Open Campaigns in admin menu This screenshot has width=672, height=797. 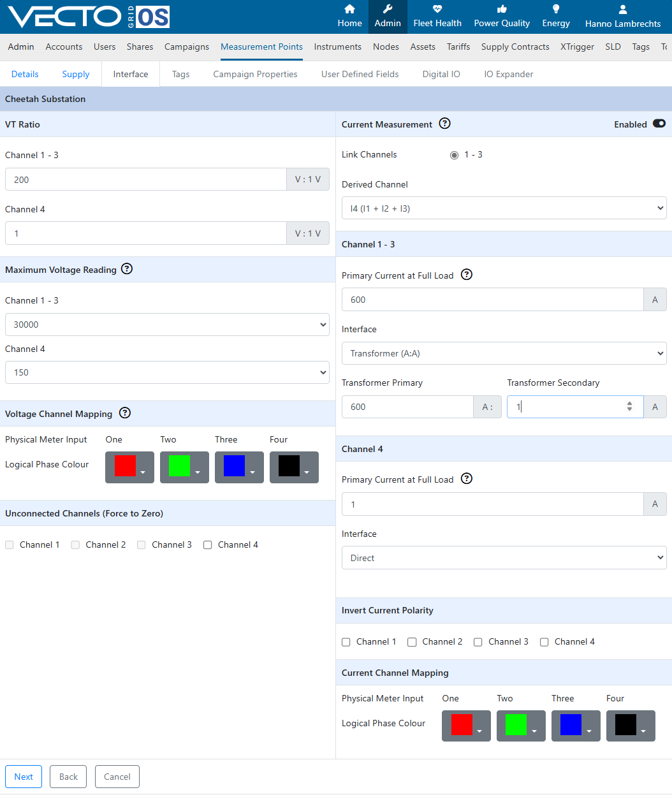(187, 47)
